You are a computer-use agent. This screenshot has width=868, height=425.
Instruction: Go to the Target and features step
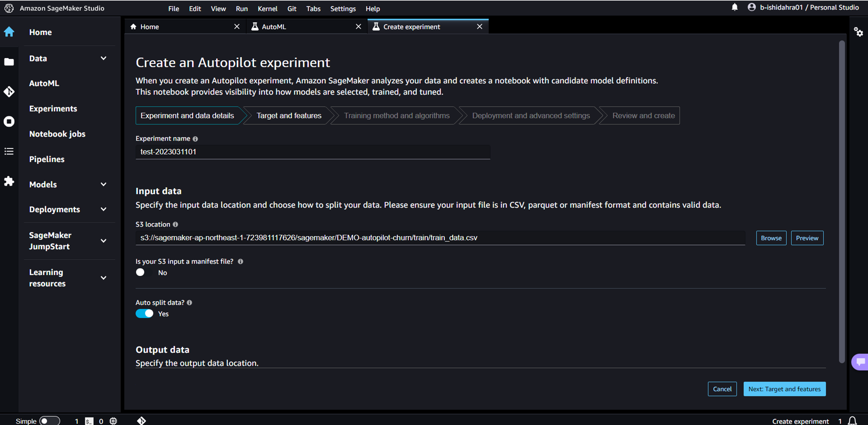coord(289,116)
